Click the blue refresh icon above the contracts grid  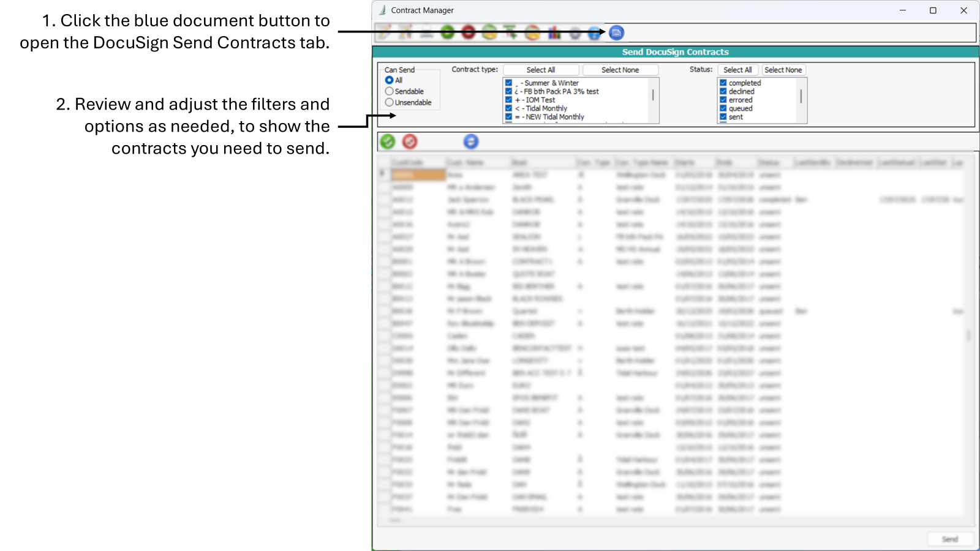471,141
